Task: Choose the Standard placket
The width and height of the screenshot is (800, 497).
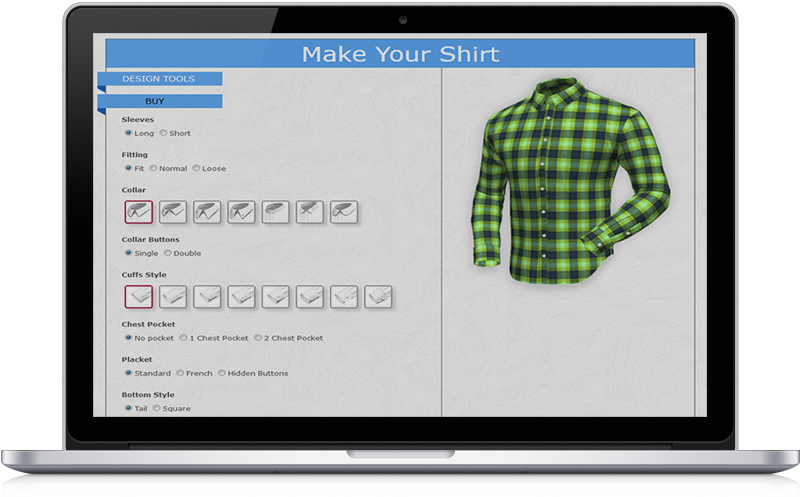Action: 129,372
